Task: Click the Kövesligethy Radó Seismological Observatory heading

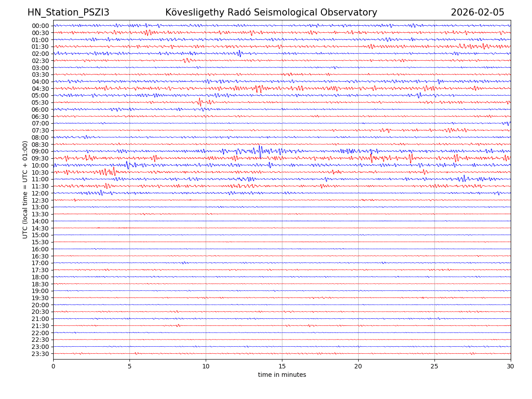Action: pos(271,13)
